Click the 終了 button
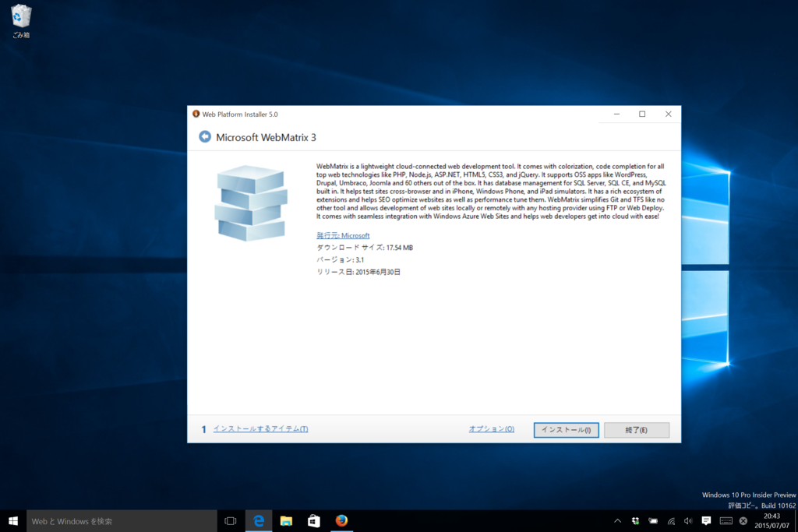The height and width of the screenshot is (532, 798). [637, 430]
